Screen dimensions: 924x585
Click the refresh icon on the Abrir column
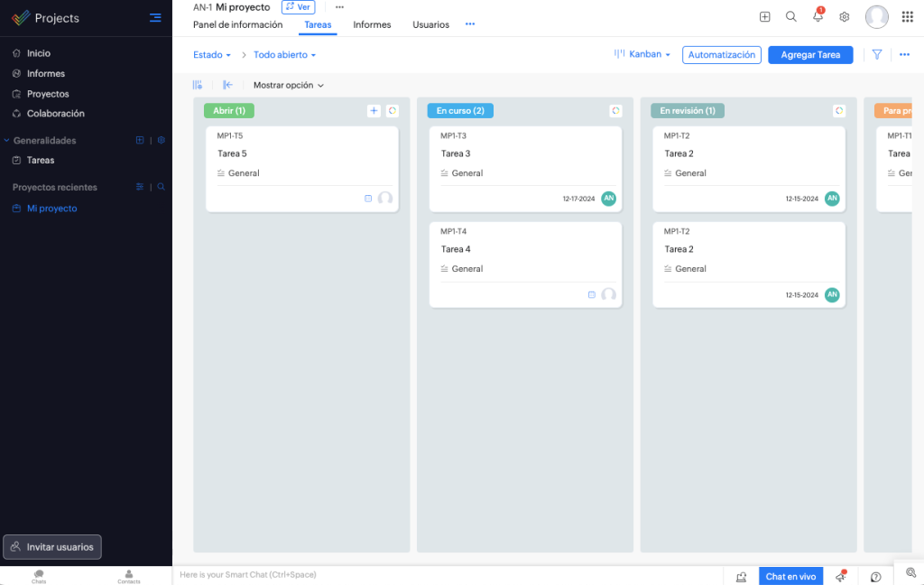393,110
